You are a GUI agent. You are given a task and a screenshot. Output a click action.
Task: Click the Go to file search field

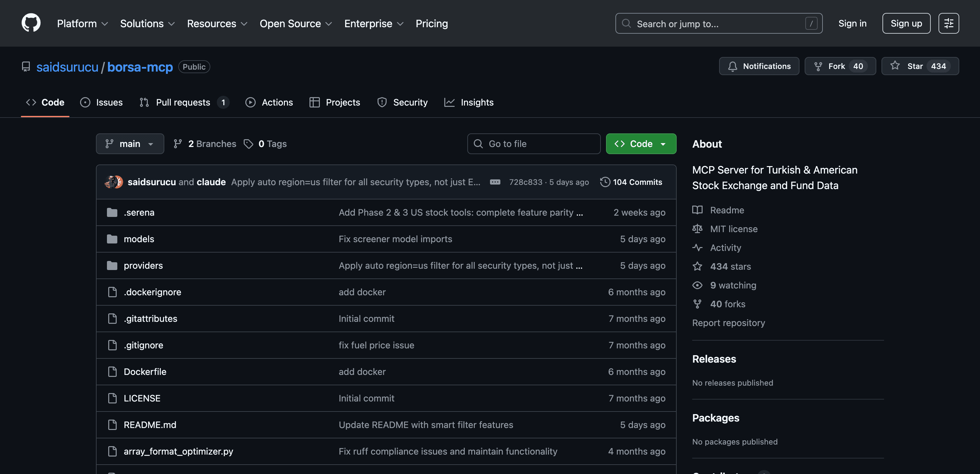pyautogui.click(x=533, y=144)
